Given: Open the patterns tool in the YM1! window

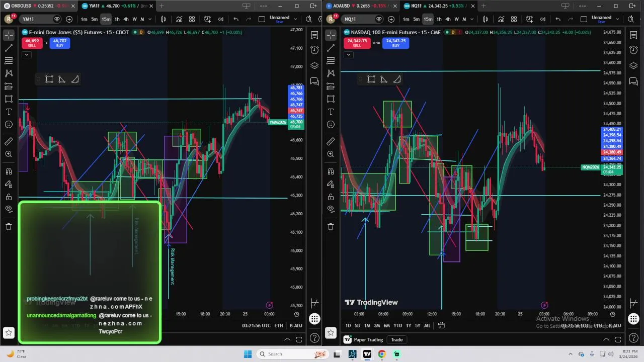Looking at the screenshot, I should point(9,73).
